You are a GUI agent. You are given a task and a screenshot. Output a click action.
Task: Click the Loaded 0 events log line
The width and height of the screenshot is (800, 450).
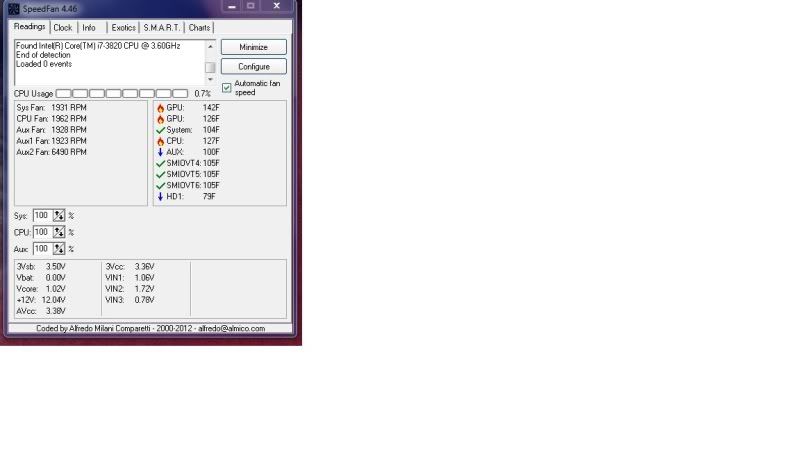44,64
